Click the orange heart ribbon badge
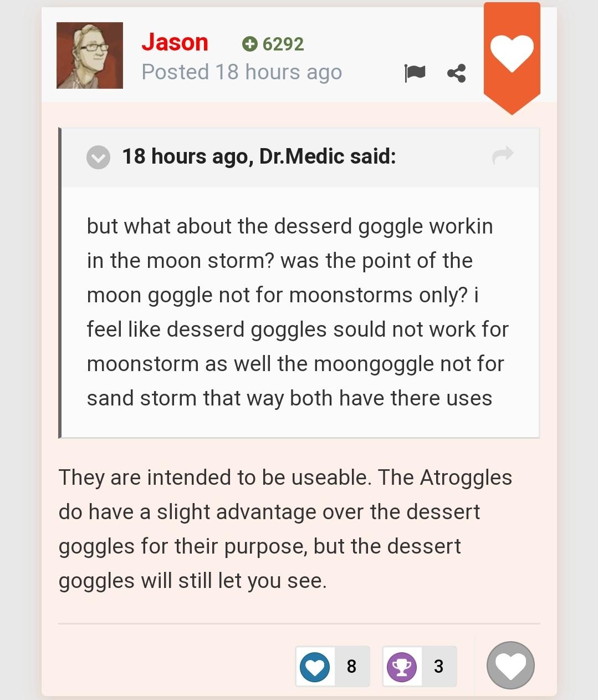Viewport: 598px width, 700px height. point(512,54)
